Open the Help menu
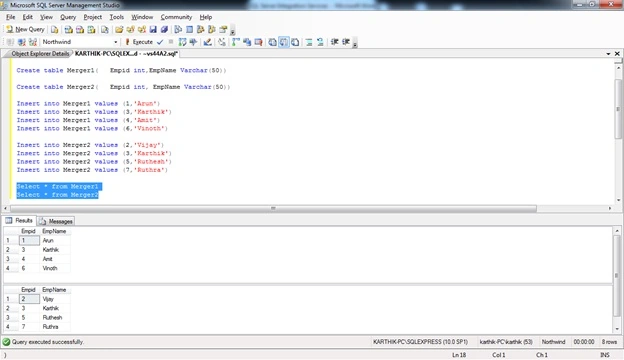 (x=206, y=17)
